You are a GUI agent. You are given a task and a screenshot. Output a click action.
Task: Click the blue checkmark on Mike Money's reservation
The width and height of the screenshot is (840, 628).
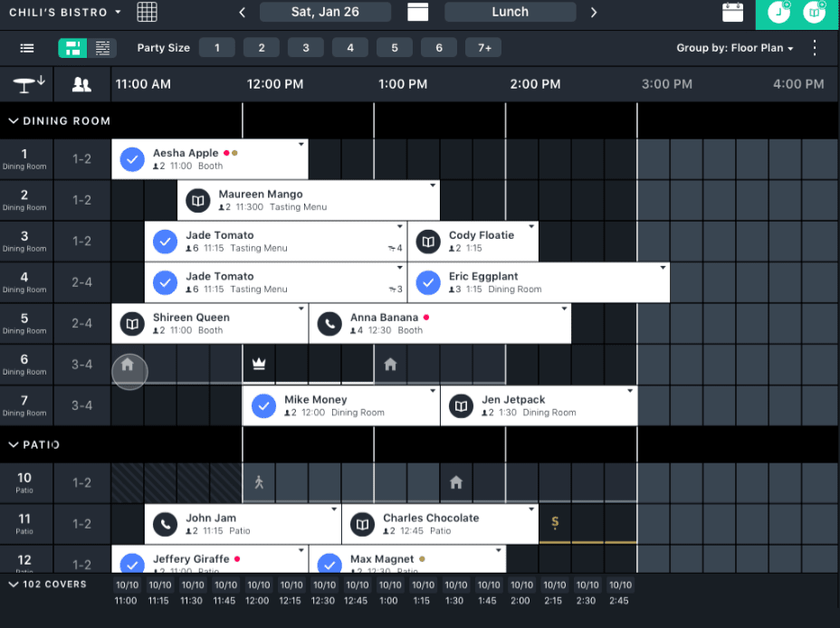click(263, 405)
